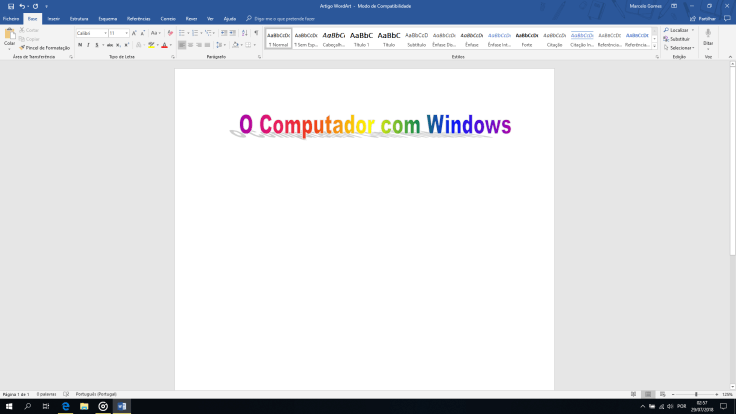The image size is (736, 414).
Task: Open the Referências ribbon tab
Action: pos(139,18)
